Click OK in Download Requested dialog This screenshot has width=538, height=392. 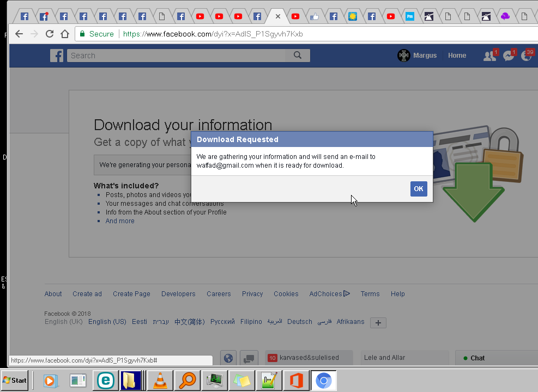(x=419, y=189)
